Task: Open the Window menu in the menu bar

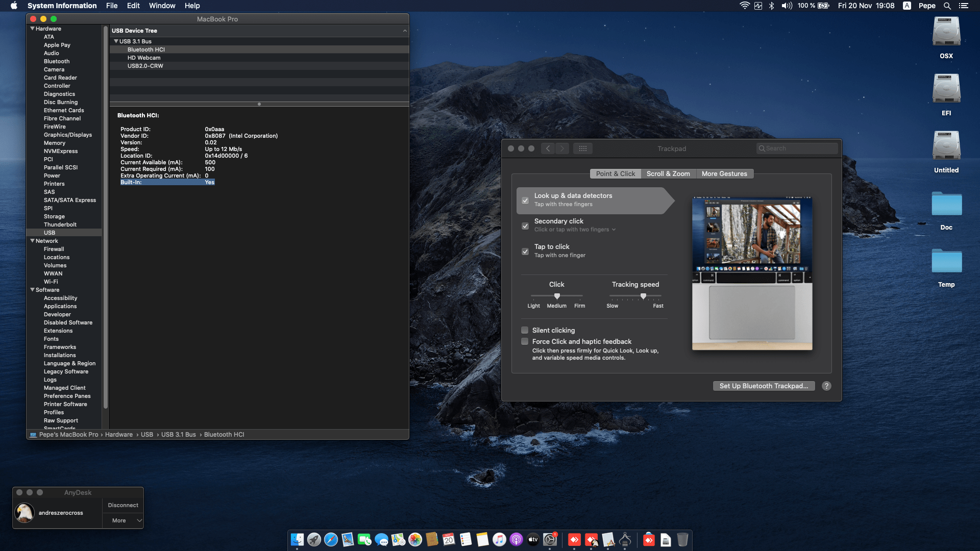Action: pos(162,6)
